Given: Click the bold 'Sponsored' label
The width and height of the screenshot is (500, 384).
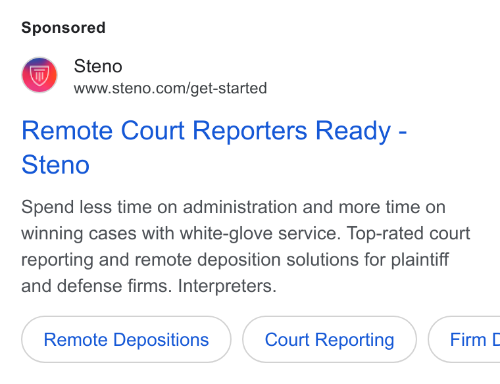Looking at the screenshot, I should click(63, 28).
